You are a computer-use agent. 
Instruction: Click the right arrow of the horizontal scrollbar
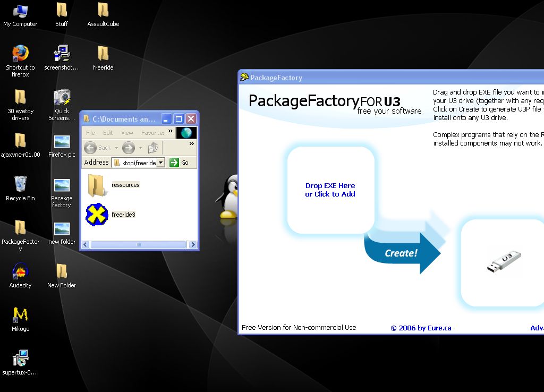coord(193,244)
